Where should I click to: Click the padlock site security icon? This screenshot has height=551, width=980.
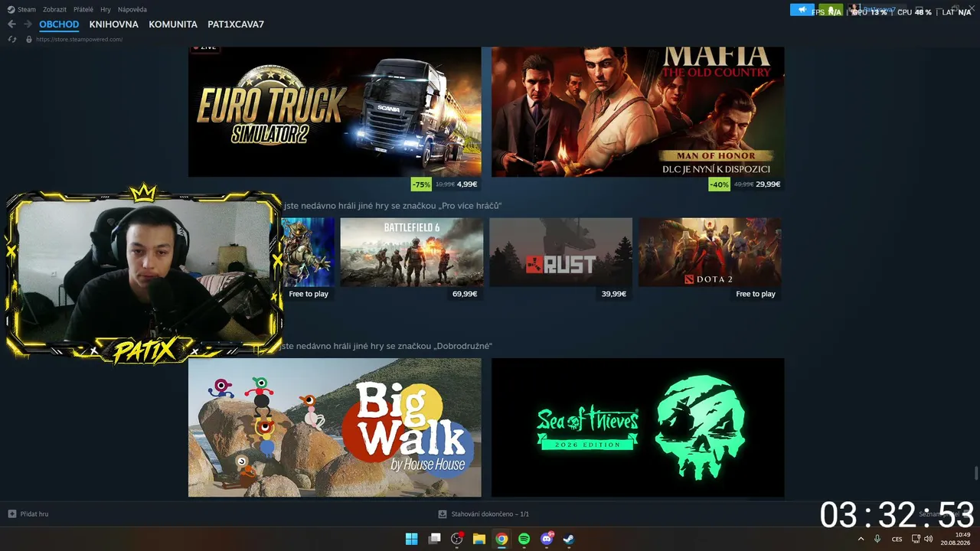point(29,39)
